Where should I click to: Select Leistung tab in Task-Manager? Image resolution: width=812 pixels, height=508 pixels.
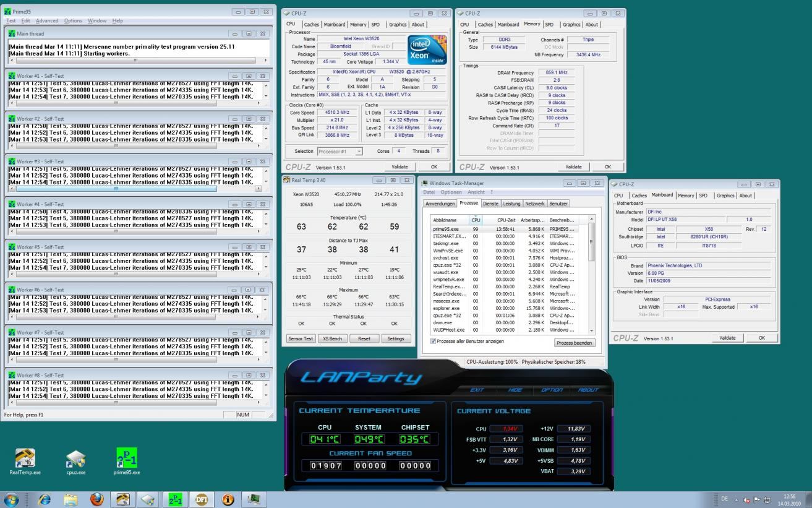tap(511, 204)
